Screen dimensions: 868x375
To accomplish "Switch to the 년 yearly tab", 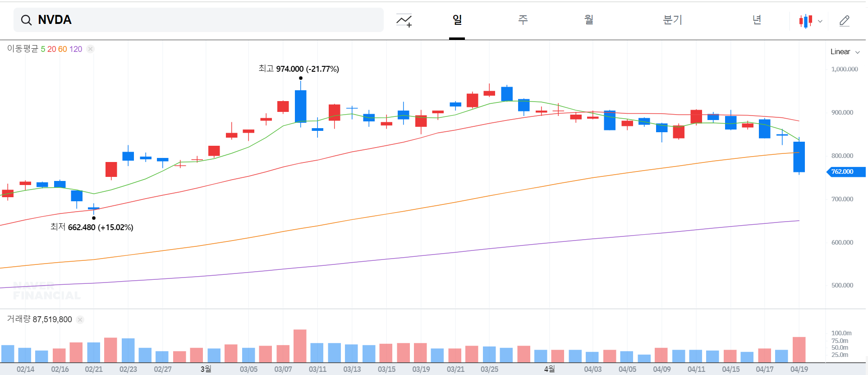I will click(757, 20).
